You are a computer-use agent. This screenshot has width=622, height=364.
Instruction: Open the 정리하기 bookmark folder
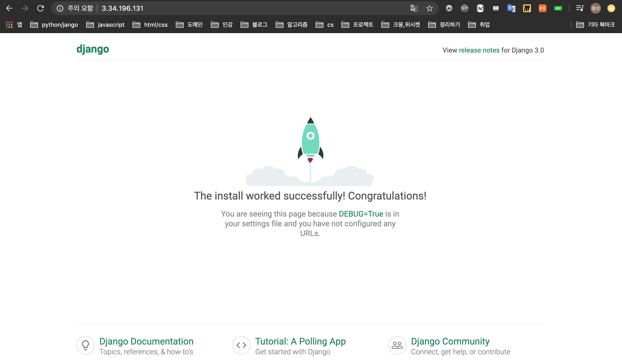pos(444,25)
